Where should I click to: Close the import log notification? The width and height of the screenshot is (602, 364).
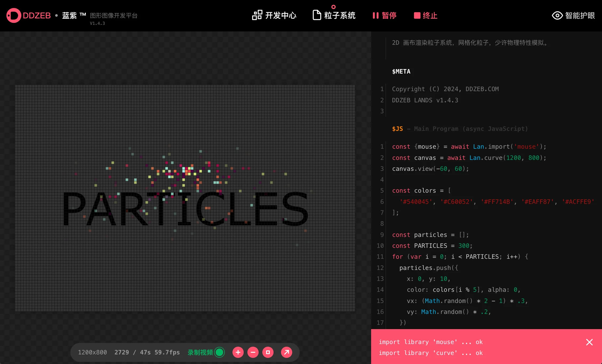tap(589, 342)
